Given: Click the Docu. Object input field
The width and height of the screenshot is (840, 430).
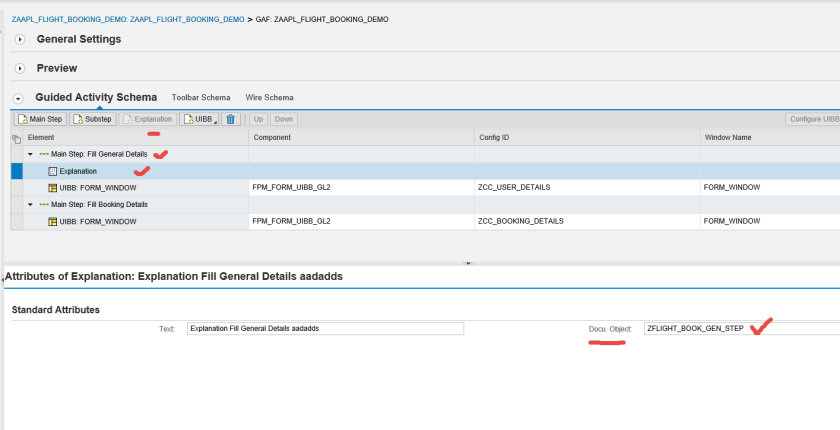Looking at the screenshot, I should [x=741, y=328].
